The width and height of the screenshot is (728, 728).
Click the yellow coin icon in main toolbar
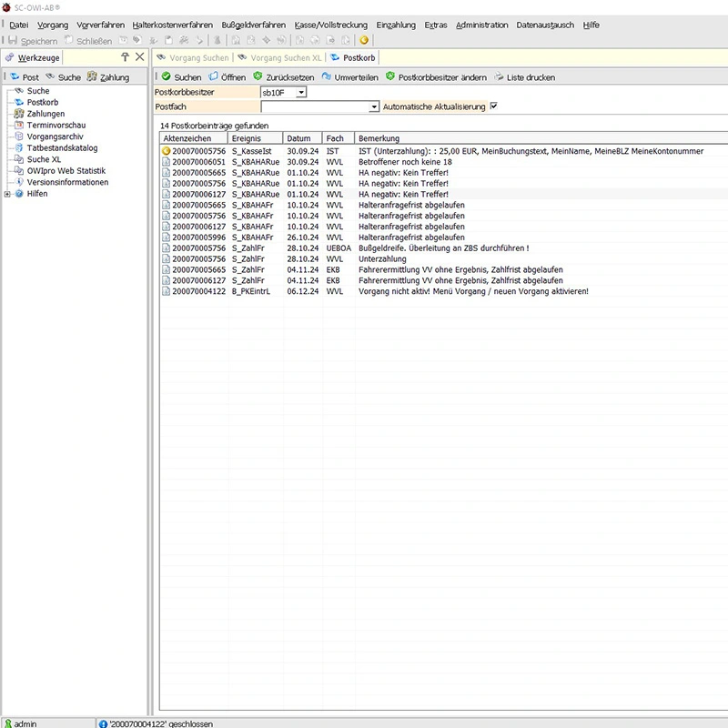[364, 40]
